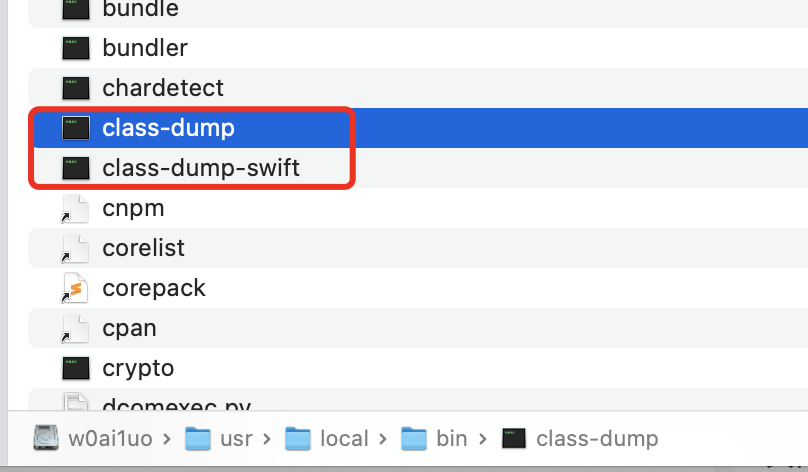This screenshot has height=472, width=808.
Task: Select the corepack file name
Action: tap(154, 288)
